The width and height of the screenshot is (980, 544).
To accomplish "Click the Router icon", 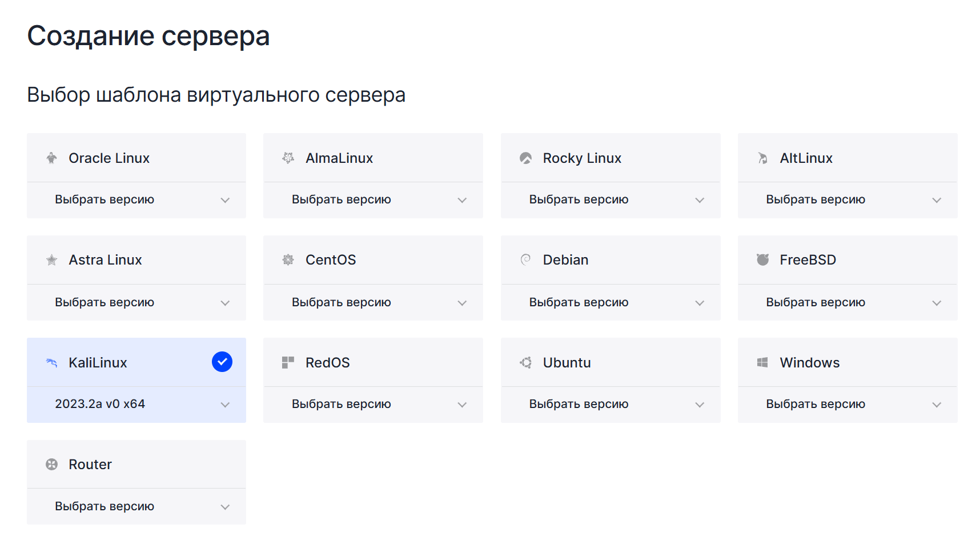I will pyautogui.click(x=52, y=464).
